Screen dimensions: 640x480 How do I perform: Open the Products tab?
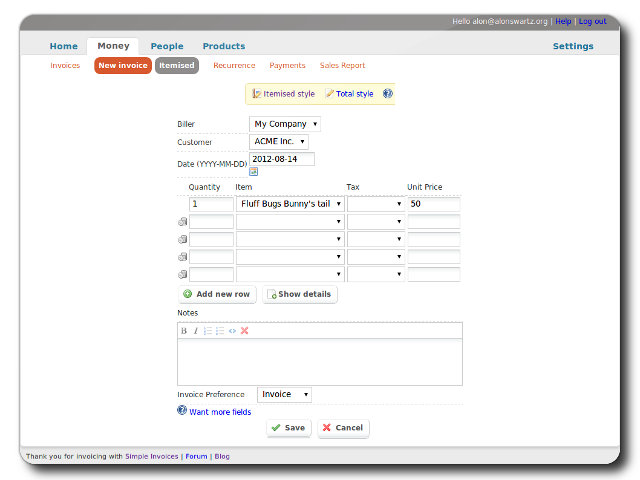(223, 46)
